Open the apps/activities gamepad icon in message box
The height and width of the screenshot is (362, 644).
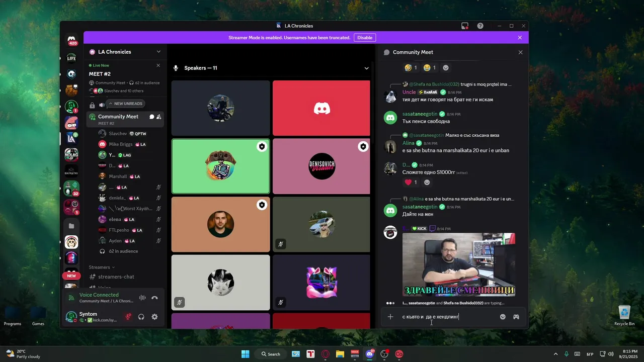point(516,317)
